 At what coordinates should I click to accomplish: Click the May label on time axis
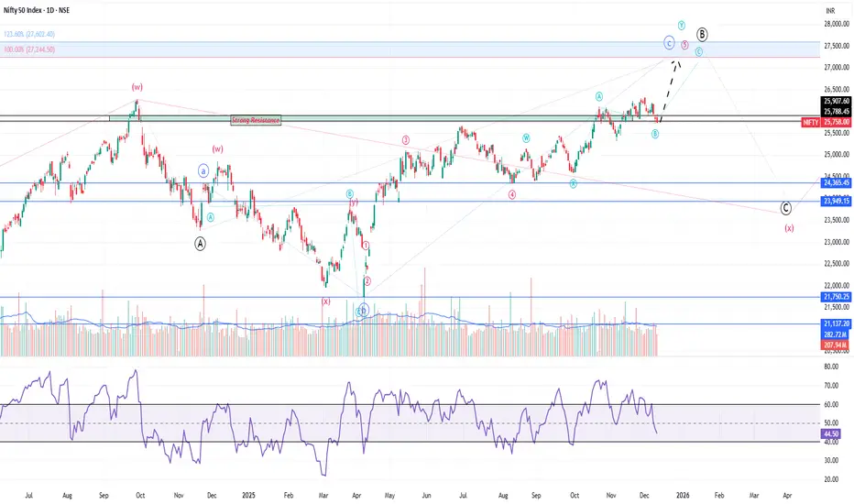coord(390,495)
